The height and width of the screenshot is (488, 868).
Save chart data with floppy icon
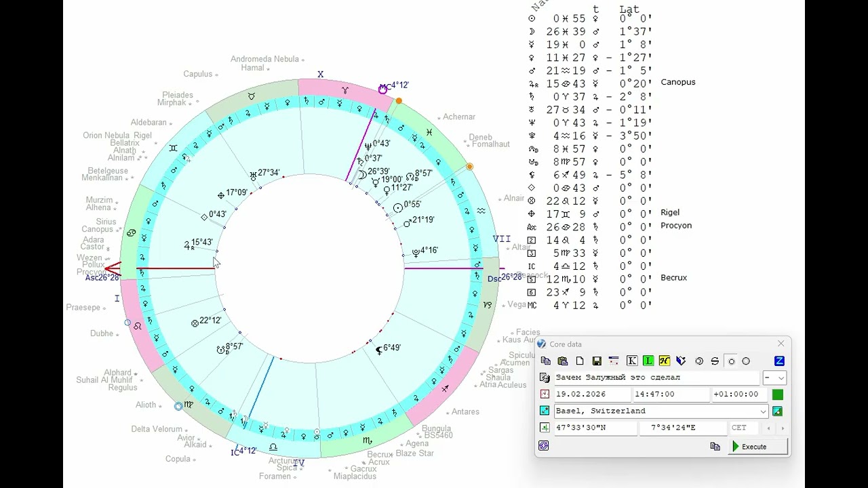[x=597, y=361]
